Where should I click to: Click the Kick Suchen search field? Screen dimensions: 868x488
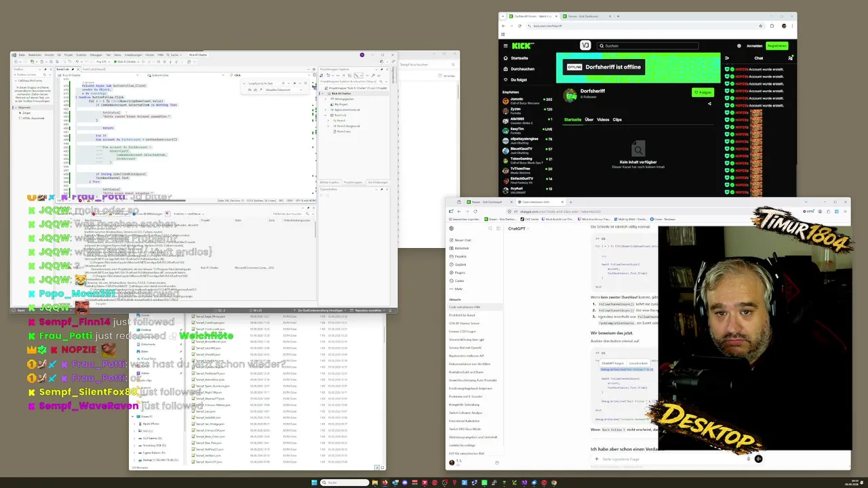[648, 45]
